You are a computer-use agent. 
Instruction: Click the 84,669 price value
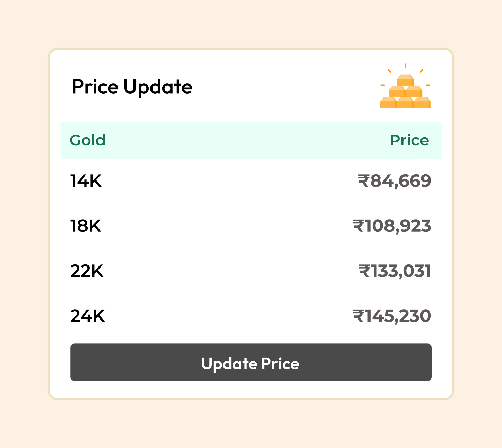400,181
